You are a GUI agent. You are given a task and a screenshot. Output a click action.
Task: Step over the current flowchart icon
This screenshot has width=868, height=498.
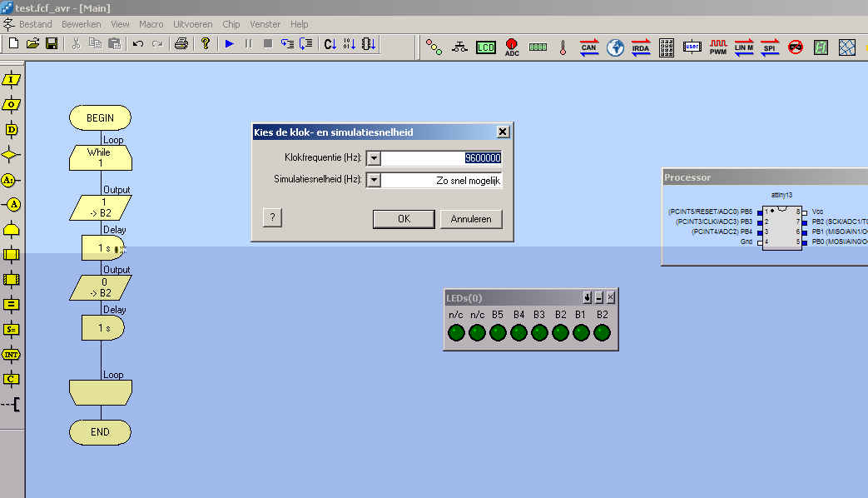click(x=305, y=44)
